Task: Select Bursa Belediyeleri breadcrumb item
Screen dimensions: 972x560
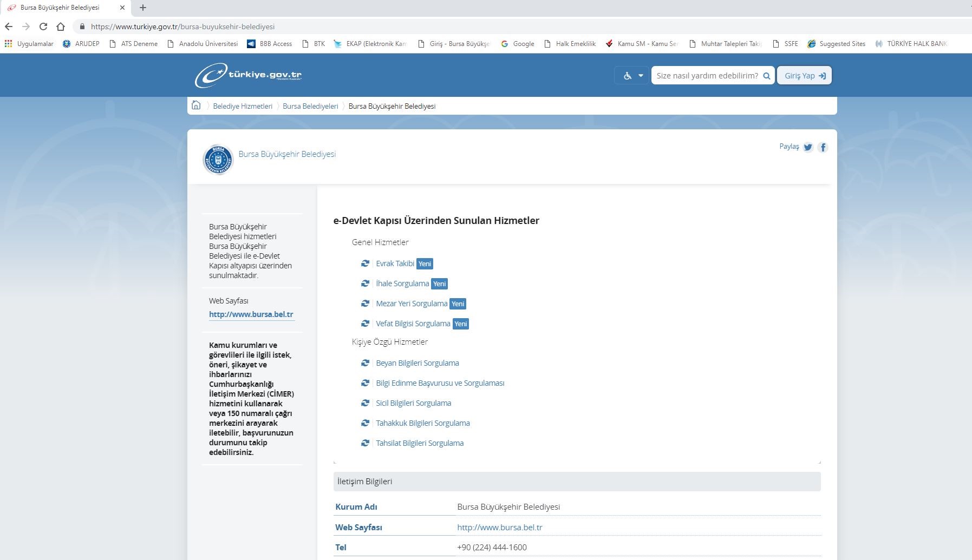Action: (x=310, y=106)
